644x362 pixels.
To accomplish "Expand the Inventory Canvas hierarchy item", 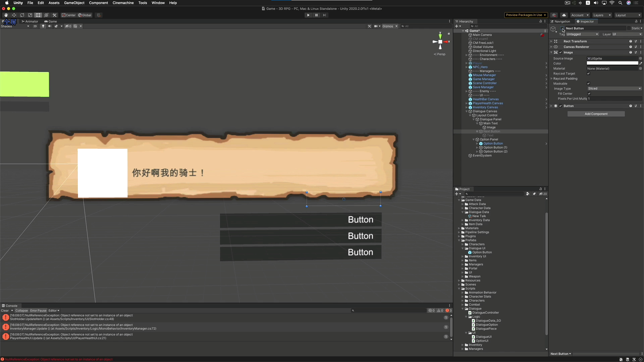I will coord(467,107).
